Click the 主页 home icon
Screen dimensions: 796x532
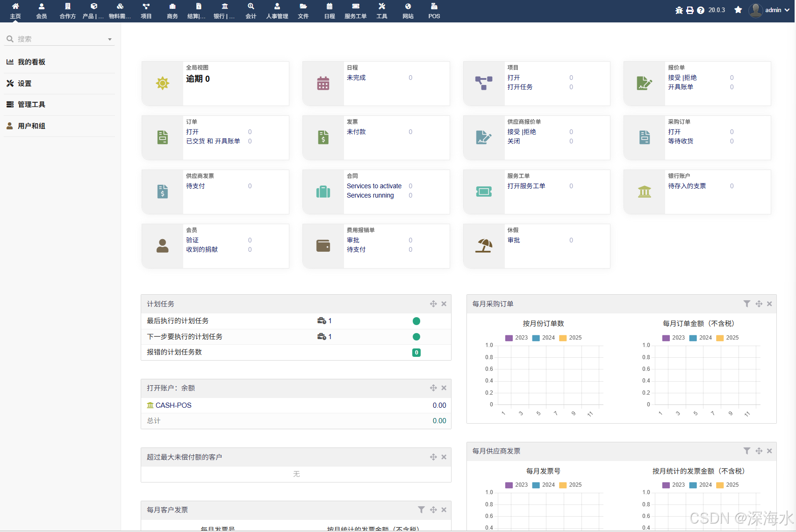click(x=15, y=7)
